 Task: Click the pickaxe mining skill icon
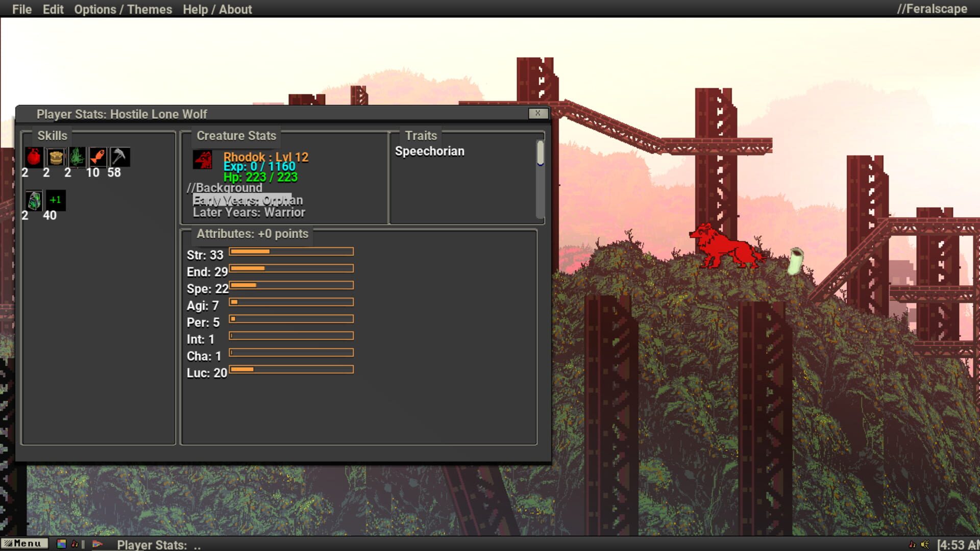119,157
